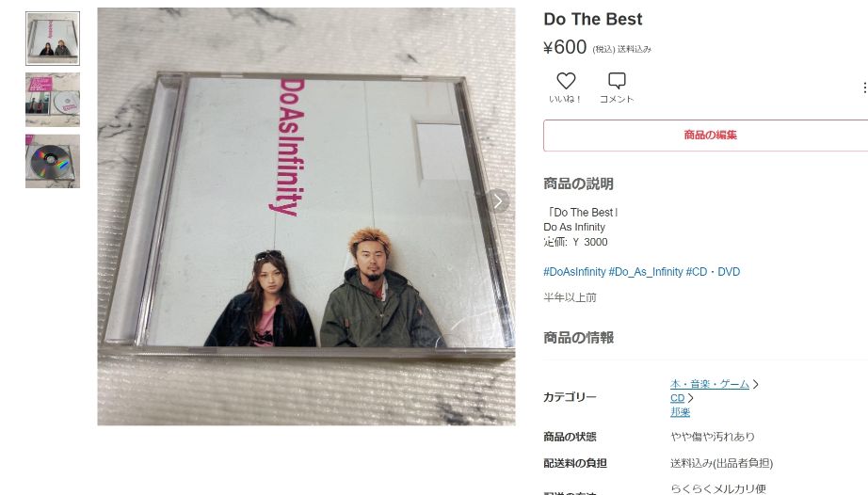The image size is (868, 495).
Task: Open the #Do_As_Infinity hashtag link
Action: [x=646, y=272]
